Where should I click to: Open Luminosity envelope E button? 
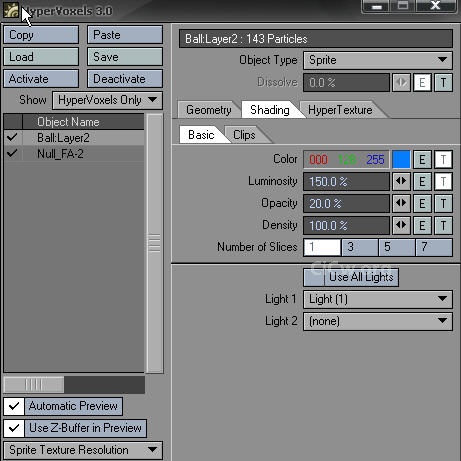[422, 182]
